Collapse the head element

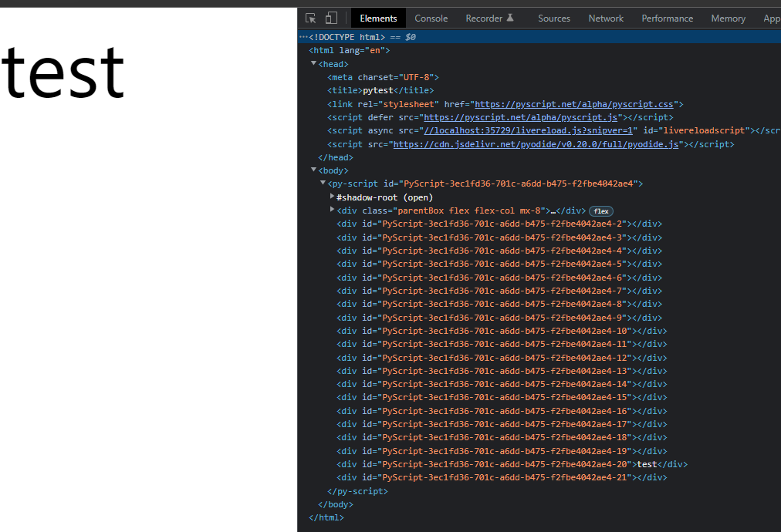pyautogui.click(x=313, y=64)
